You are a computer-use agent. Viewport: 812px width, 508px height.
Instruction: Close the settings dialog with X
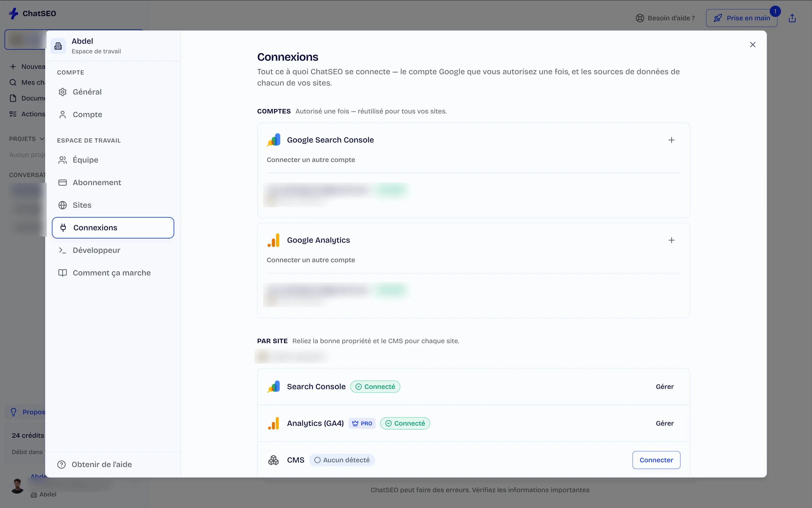coord(753,45)
